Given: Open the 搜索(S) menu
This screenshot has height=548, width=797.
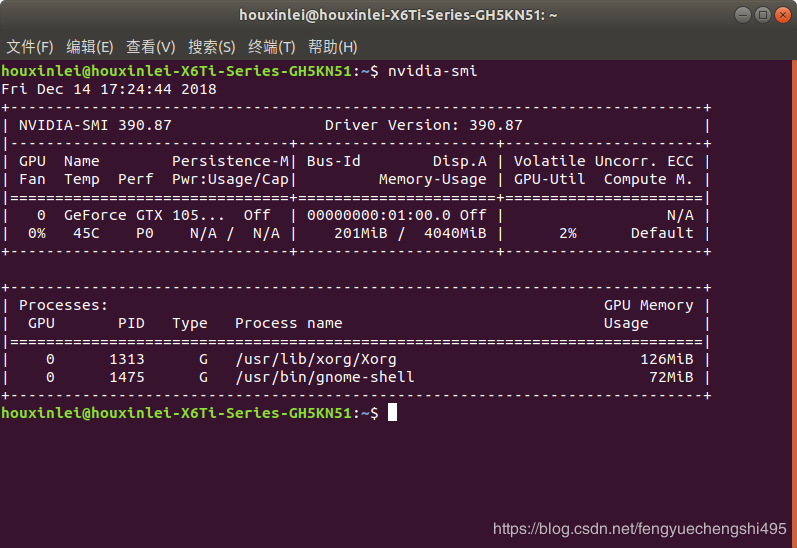Looking at the screenshot, I should tap(211, 47).
